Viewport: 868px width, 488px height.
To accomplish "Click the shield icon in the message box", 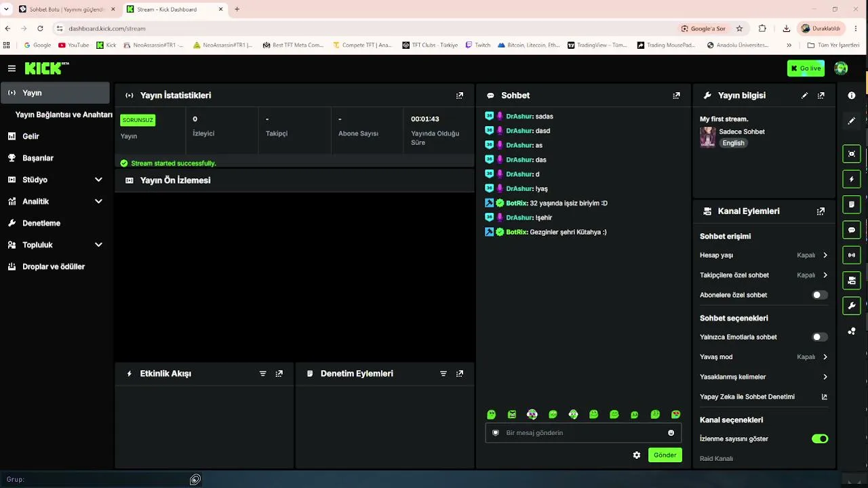I will coord(496,433).
